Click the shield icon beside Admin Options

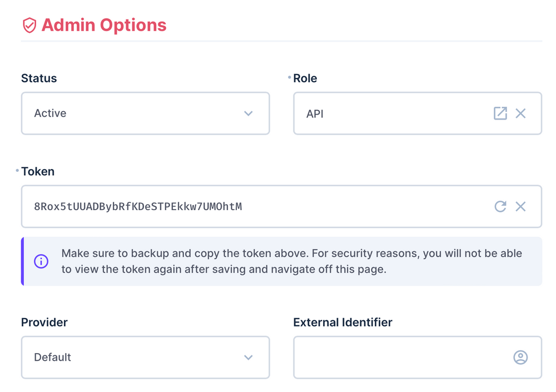pyautogui.click(x=29, y=25)
